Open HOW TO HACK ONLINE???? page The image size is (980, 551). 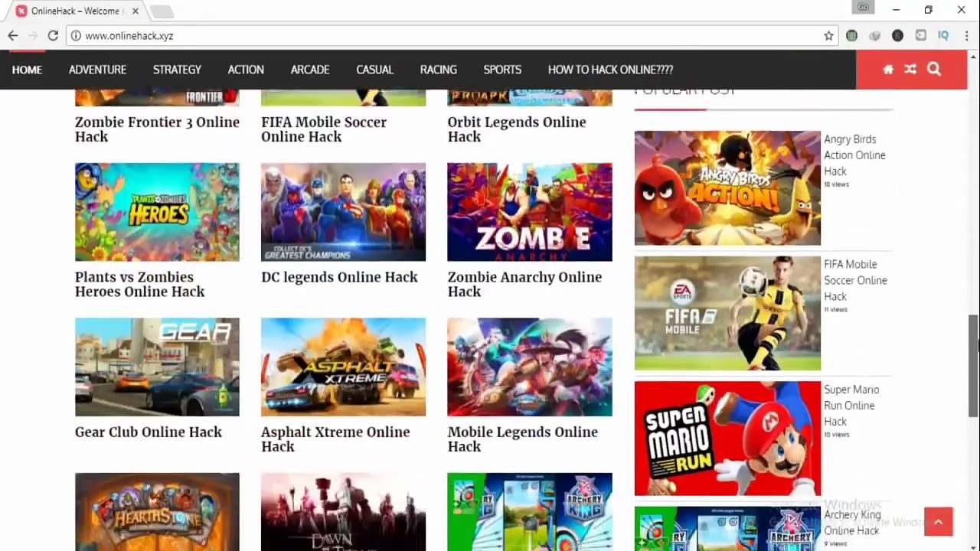coord(610,70)
